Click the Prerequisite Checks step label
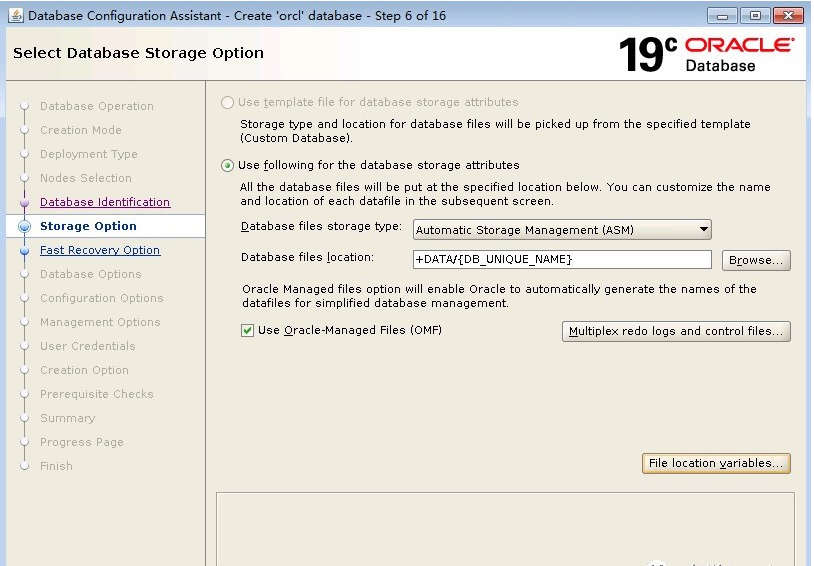 [x=97, y=394]
